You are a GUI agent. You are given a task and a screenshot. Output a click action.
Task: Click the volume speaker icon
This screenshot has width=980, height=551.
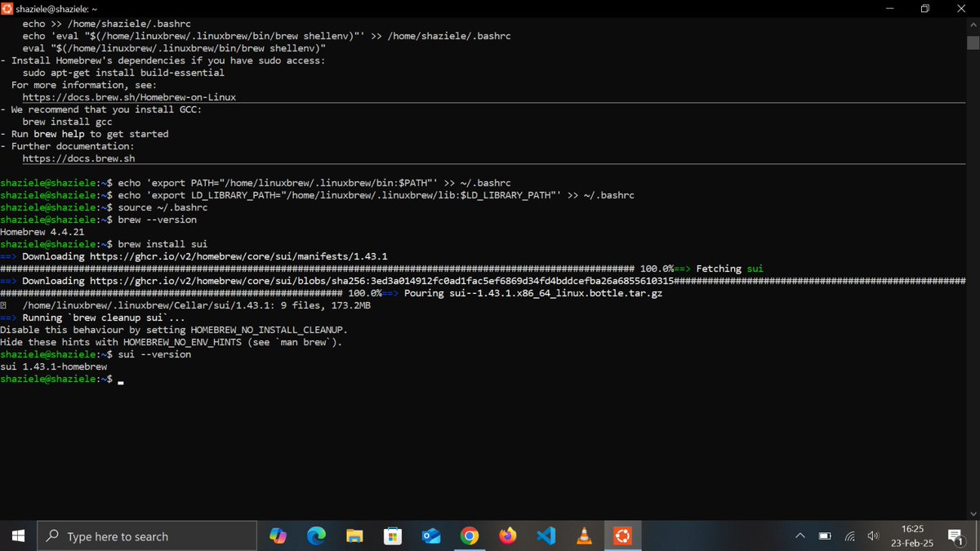point(873,536)
